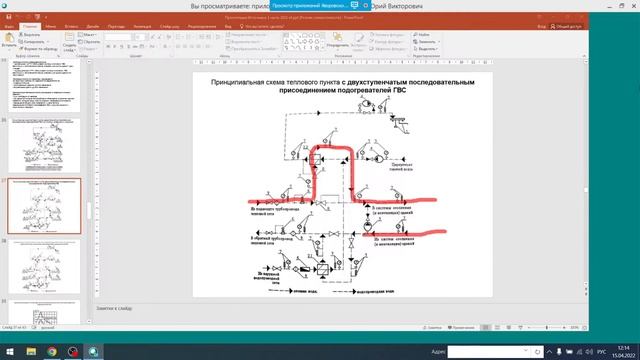Click Notes (Заметки) button in the status bar
Viewport: 640px width, 360px height.
pyautogui.click(x=432, y=327)
